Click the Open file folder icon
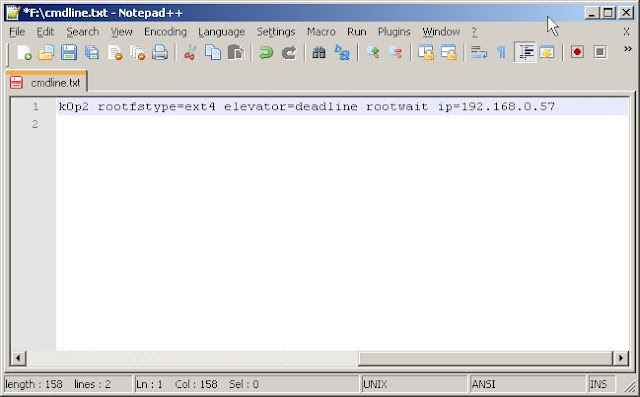This screenshot has height=397, width=640. 46,53
